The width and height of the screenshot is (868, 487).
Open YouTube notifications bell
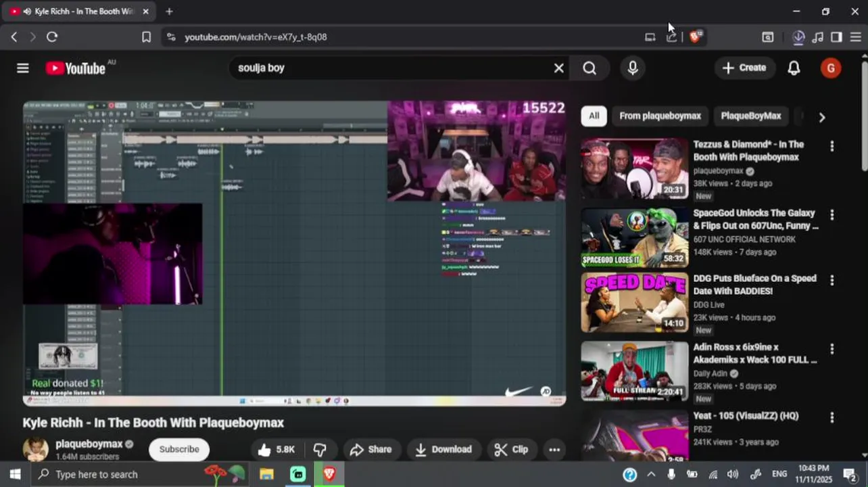tap(794, 68)
